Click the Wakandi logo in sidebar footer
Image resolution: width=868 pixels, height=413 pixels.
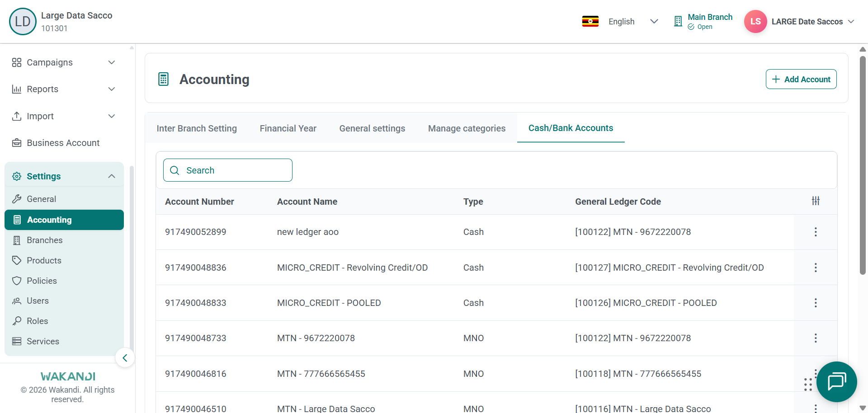[x=68, y=376]
